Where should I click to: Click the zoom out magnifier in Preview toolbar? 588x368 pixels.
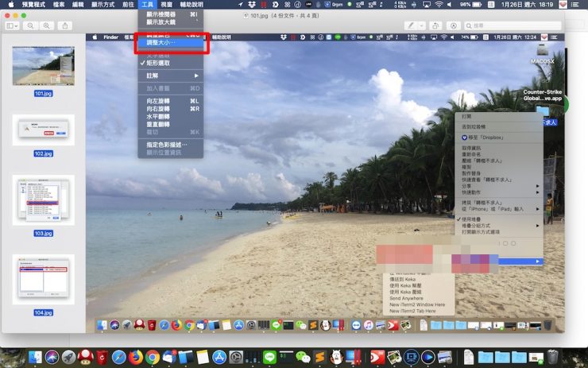[x=31, y=25]
